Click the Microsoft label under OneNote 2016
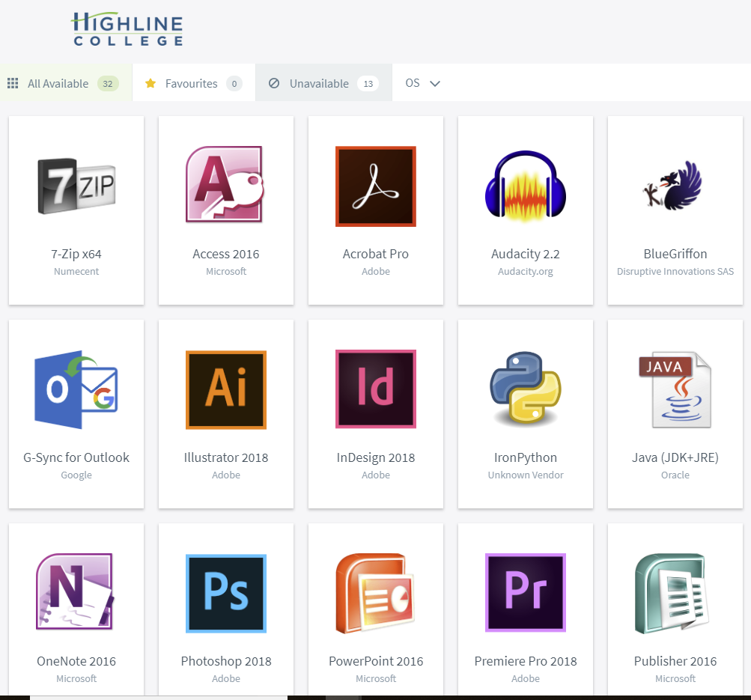Image resolution: width=751 pixels, height=700 pixels. (x=76, y=678)
